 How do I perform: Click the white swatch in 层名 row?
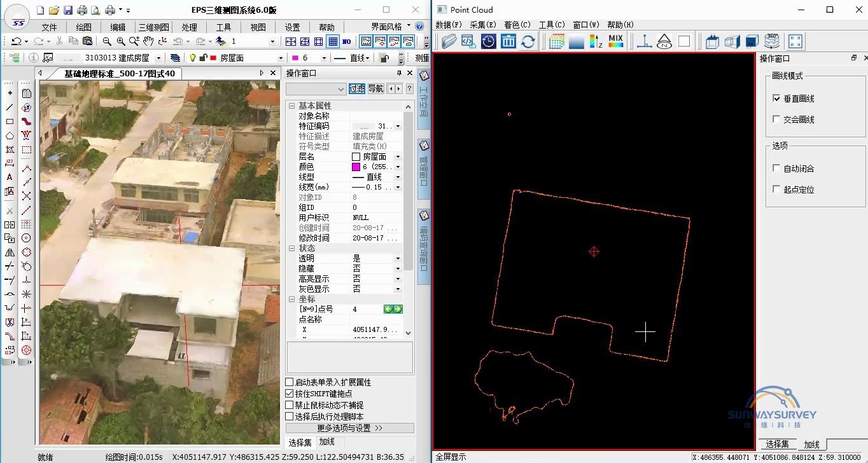pyautogui.click(x=356, y=156)
